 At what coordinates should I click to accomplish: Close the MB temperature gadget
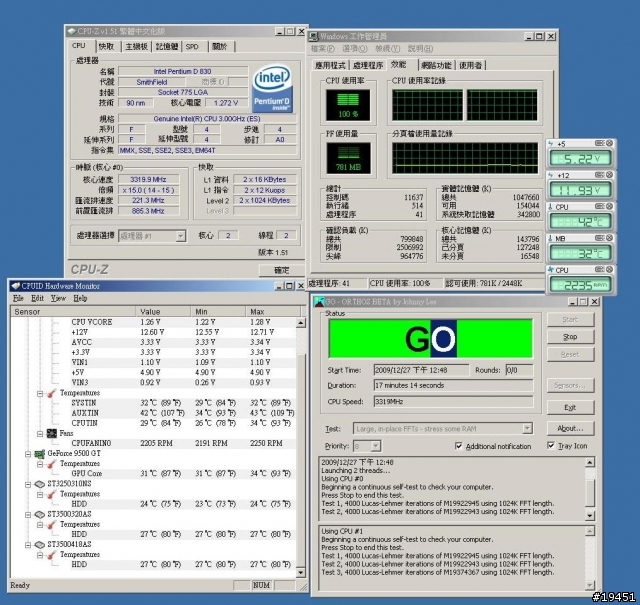click(x=609, y=238)
